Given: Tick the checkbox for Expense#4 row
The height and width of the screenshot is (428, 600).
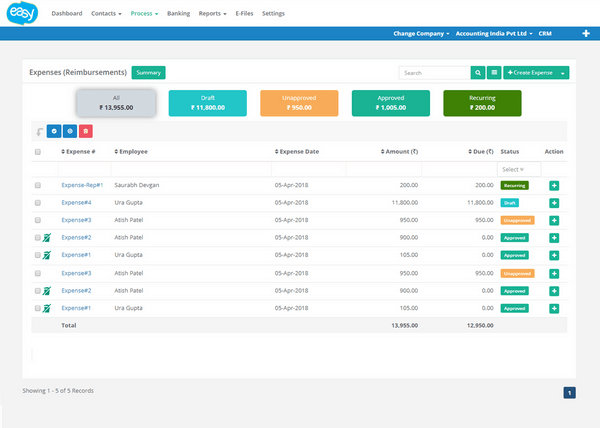Looking at the screenshot, I should pyautogui.click(x=38, y=203).
